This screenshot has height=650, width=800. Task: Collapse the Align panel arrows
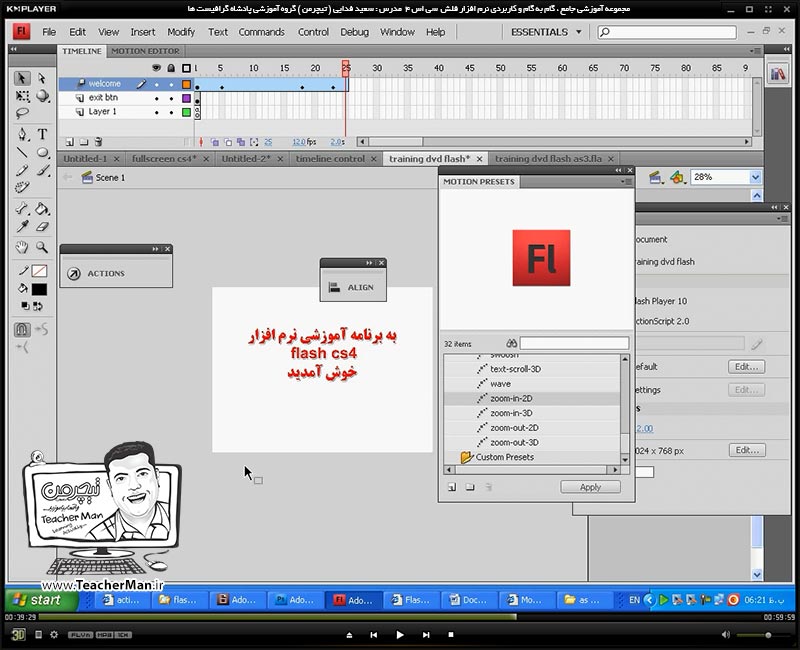[x=369, y=263]
